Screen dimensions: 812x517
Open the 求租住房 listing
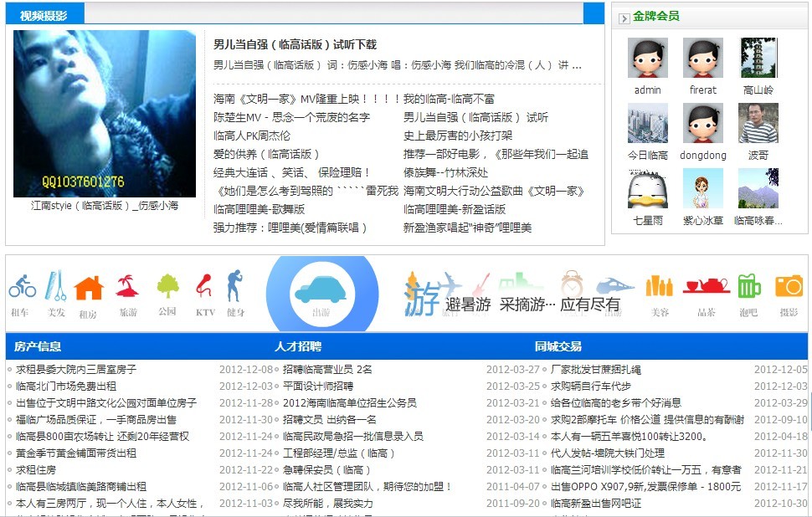(36, 470)
